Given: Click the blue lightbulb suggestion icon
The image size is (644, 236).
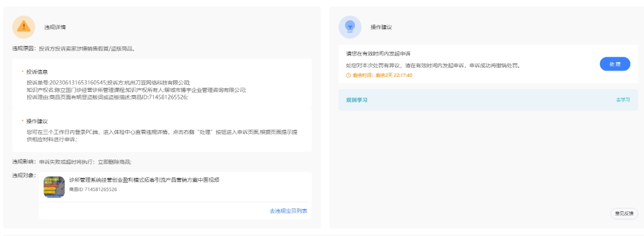Looking at the screenshot, I should (350, 26).
